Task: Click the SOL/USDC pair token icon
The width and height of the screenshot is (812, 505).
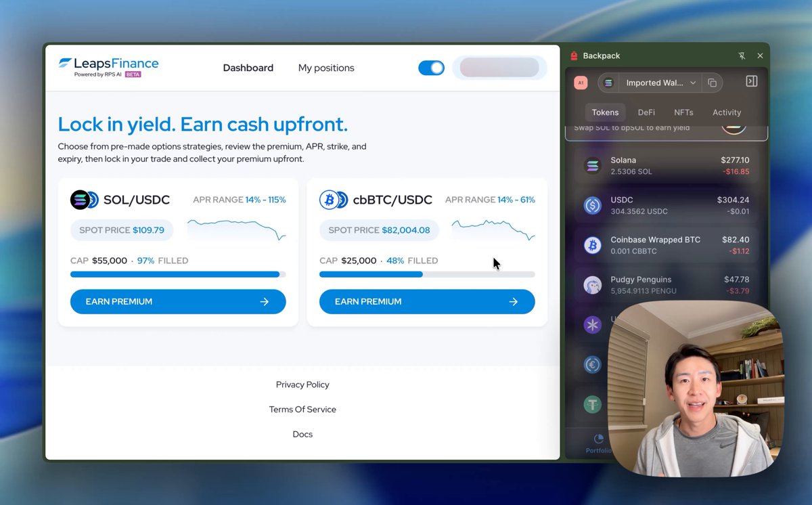Action: coord(85,200)
